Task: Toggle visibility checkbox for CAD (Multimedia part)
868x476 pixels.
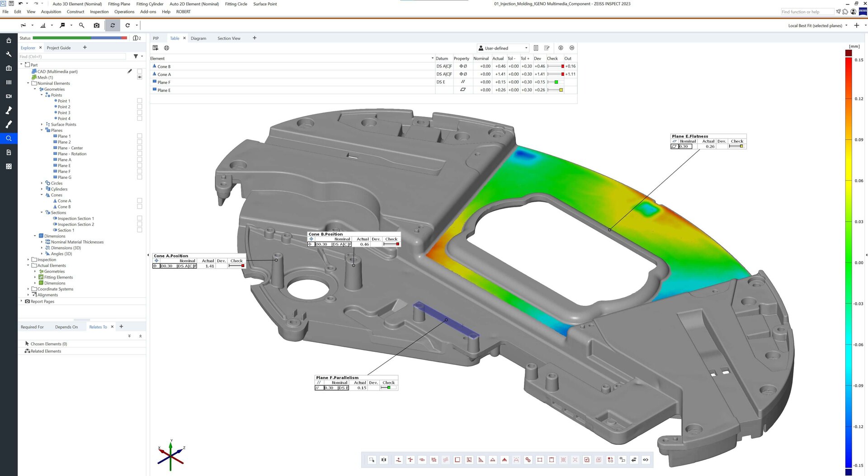Action: click(140, 71)
